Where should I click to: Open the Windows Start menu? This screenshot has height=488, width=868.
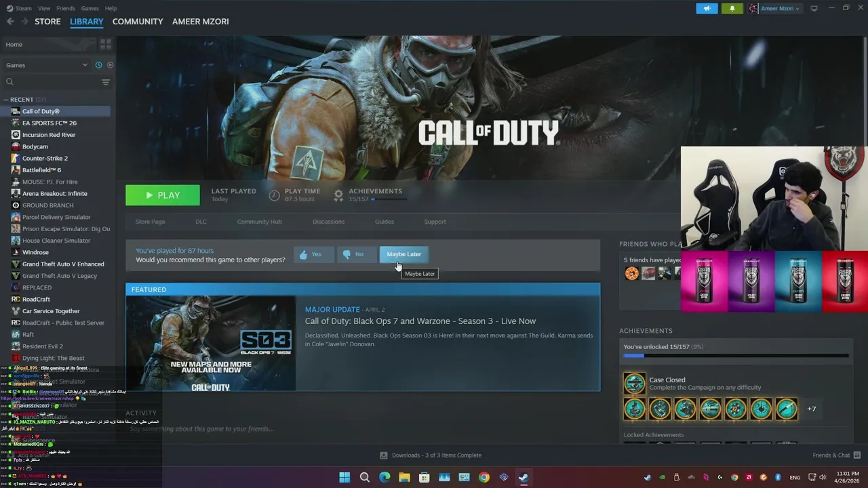click(x=344, y=477)
